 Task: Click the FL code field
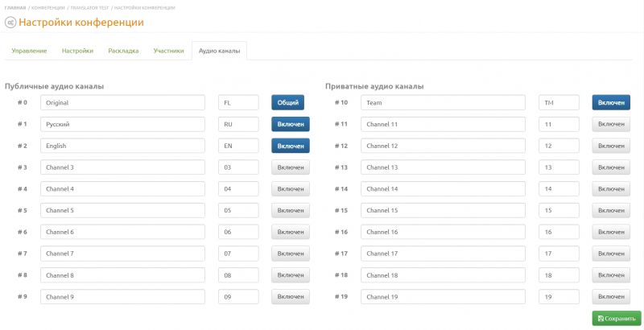click(x=238, y=102)
